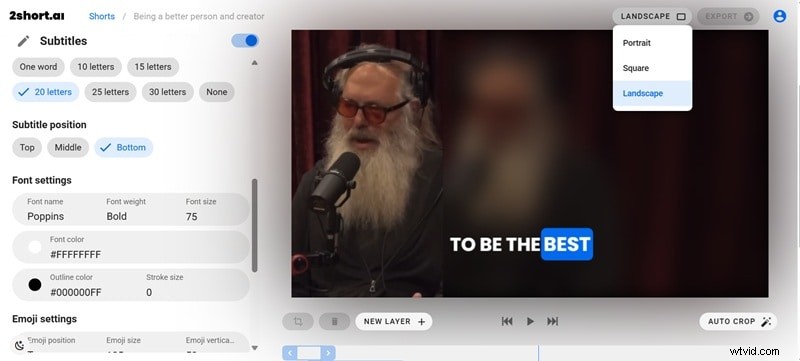Image resolution: width=800 pixels, height=361 pixels.
Task: Turn off the Subtitles switch
Action: point(245,41)
